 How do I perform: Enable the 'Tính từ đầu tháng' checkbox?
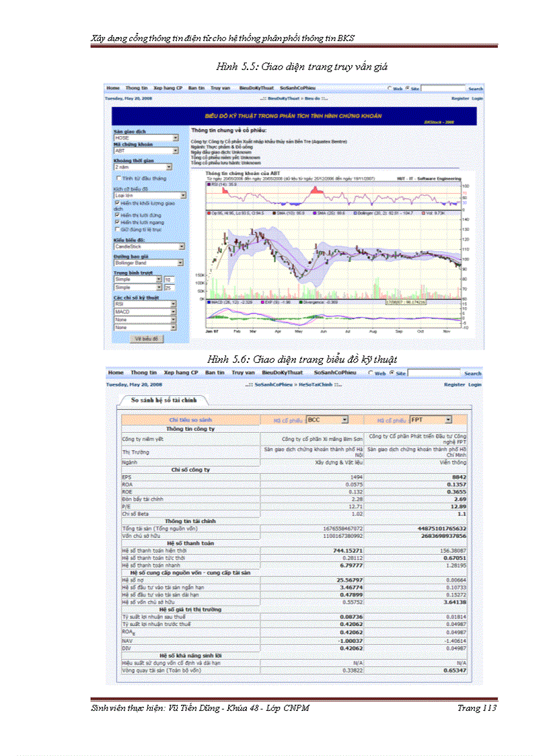(118, 178)
